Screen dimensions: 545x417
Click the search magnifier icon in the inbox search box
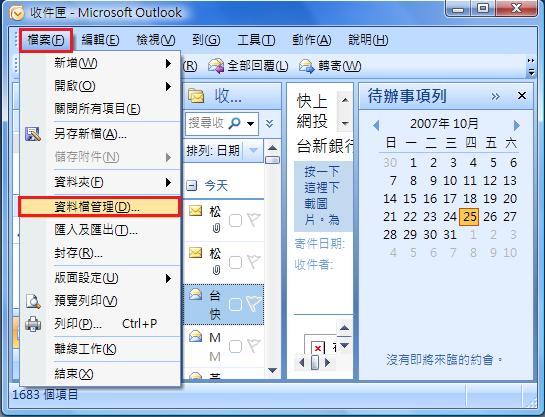pos(235,123)
